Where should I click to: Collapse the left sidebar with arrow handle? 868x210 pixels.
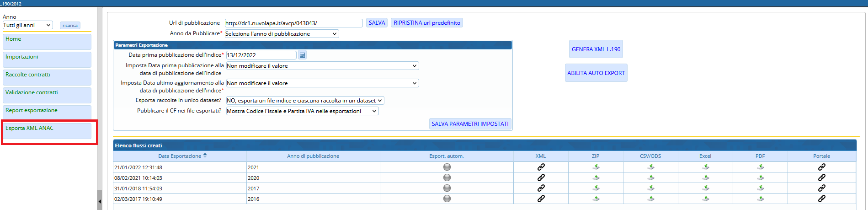[x=100, y=201]
